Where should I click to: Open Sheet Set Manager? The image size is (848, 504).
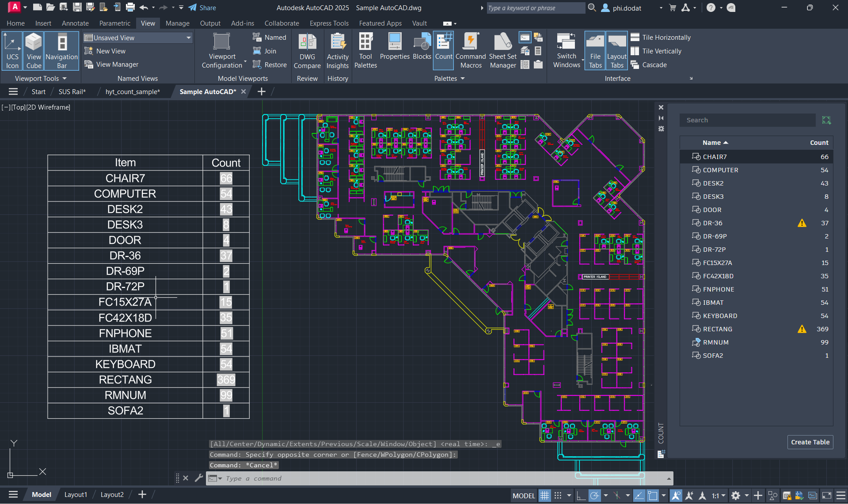point(503,51)
